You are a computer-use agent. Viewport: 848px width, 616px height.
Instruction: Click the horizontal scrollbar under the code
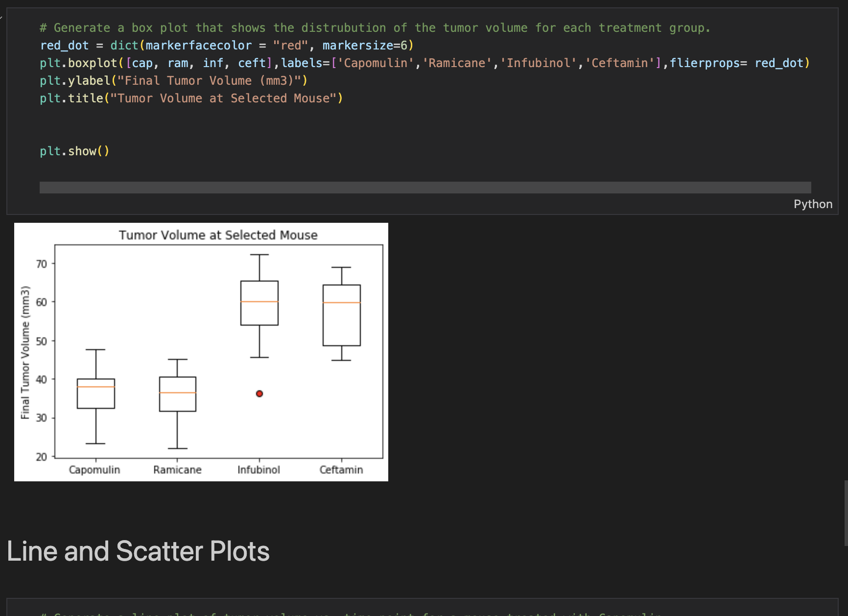(425, 188)
